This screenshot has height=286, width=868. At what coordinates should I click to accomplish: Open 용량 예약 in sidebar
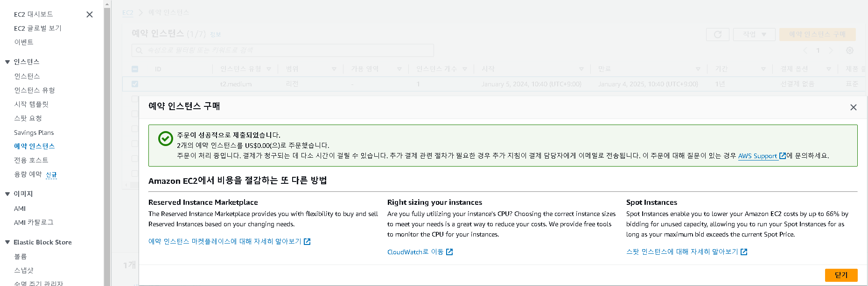pos(28,174)
